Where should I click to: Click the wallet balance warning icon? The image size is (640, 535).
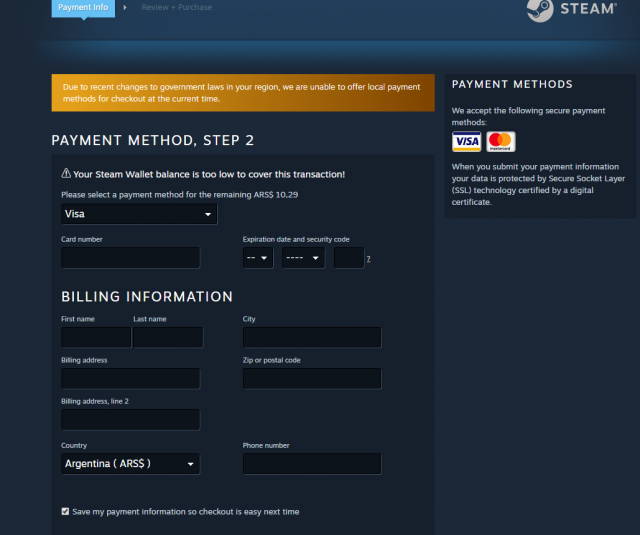tap(66, 174)
